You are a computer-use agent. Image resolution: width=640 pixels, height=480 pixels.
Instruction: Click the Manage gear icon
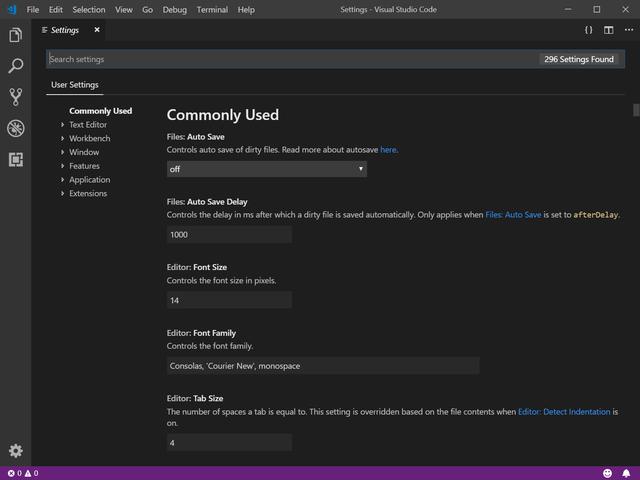tap(16, 451)
